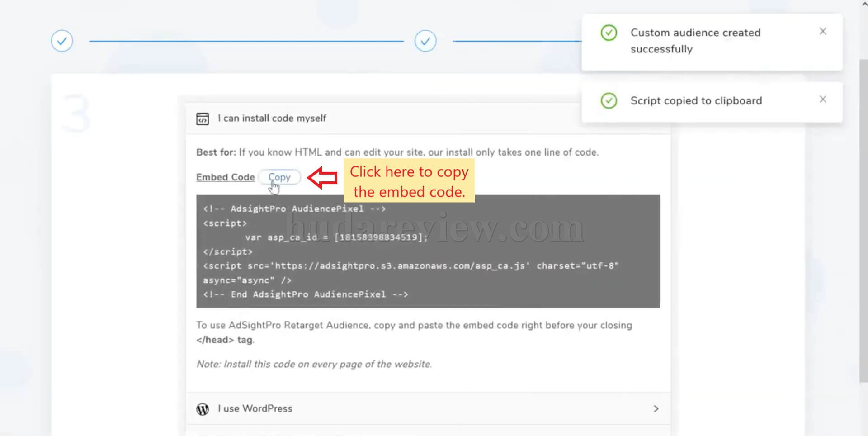The image size is (868, 436).
Task: Go to the second completed step checkmark
Action: (x=425, y=41)
